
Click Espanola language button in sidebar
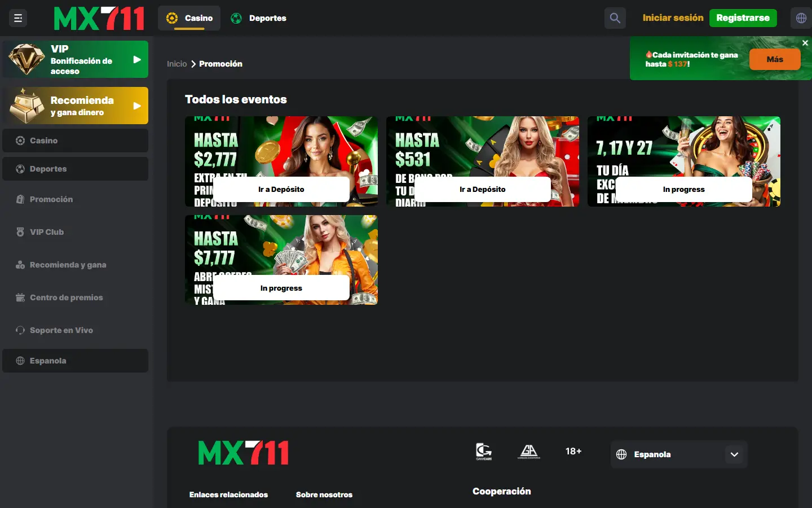tap(75, 361)
